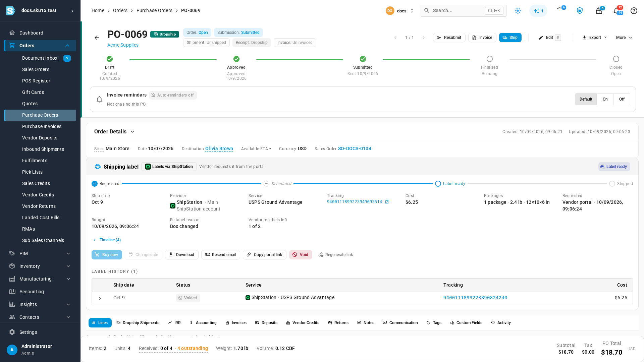This screenshot has height=362, width=644.
Task: Click the Administrator avatar
Action: [12, 350]
